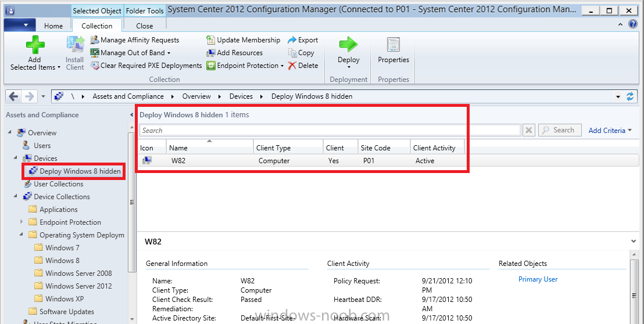Select the Folder Tools contextual tab

[145, 11]
